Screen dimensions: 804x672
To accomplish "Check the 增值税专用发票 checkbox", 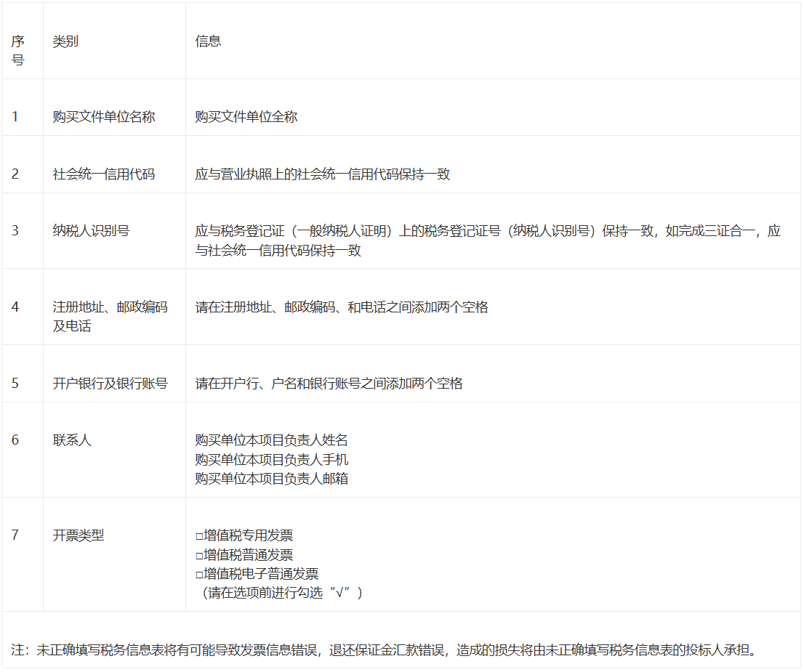I will coord(199,536).
